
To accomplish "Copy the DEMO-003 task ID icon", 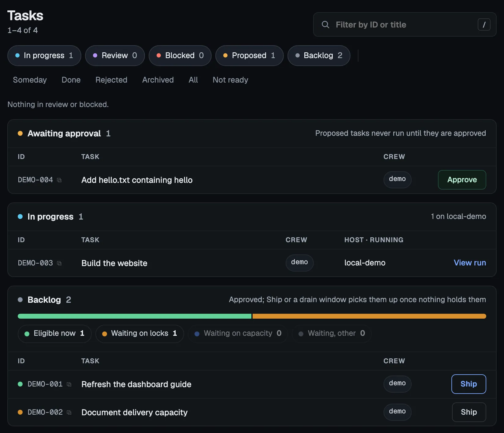I will pos(59,263).
